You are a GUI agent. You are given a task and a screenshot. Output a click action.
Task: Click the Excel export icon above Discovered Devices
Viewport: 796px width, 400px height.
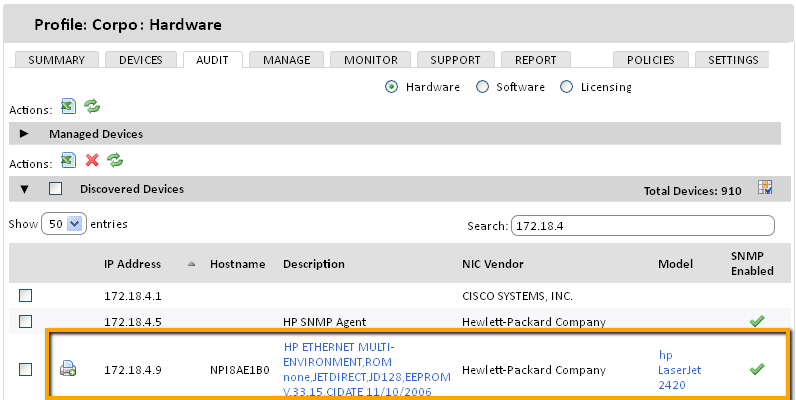pyautogui.click(x=68, y=160)
